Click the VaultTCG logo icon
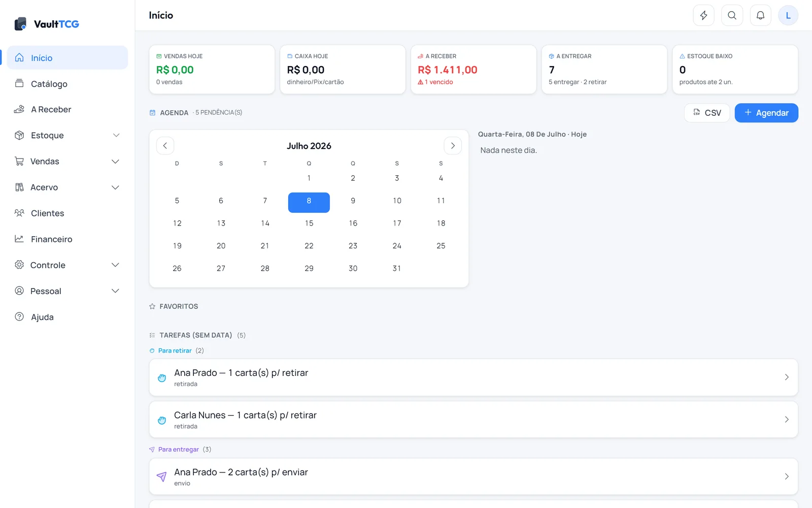 pyautogui.click(x=20, y=24)
